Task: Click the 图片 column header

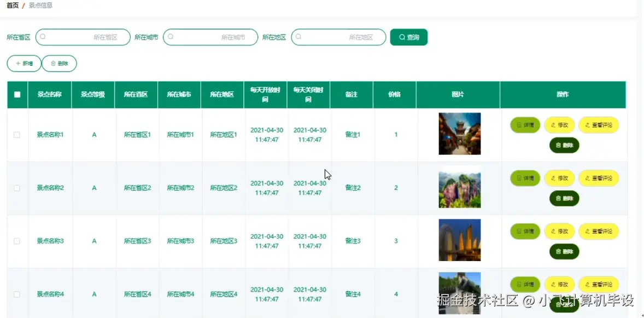Action: pos(458,95)
